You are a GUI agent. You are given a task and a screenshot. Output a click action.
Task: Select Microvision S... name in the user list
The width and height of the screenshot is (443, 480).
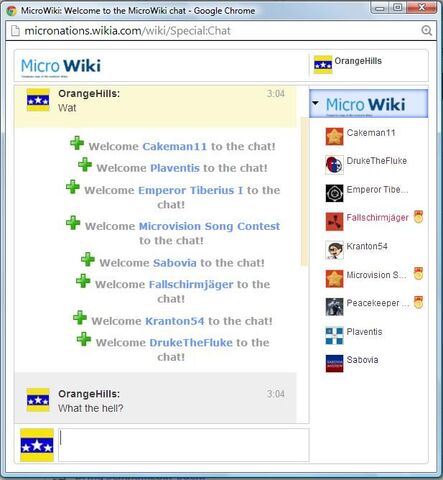376,275
